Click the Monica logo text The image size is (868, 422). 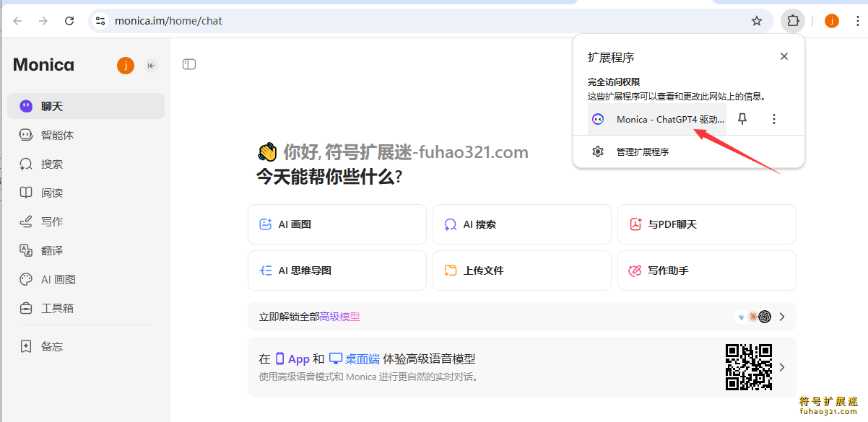(x=43, y=65)
